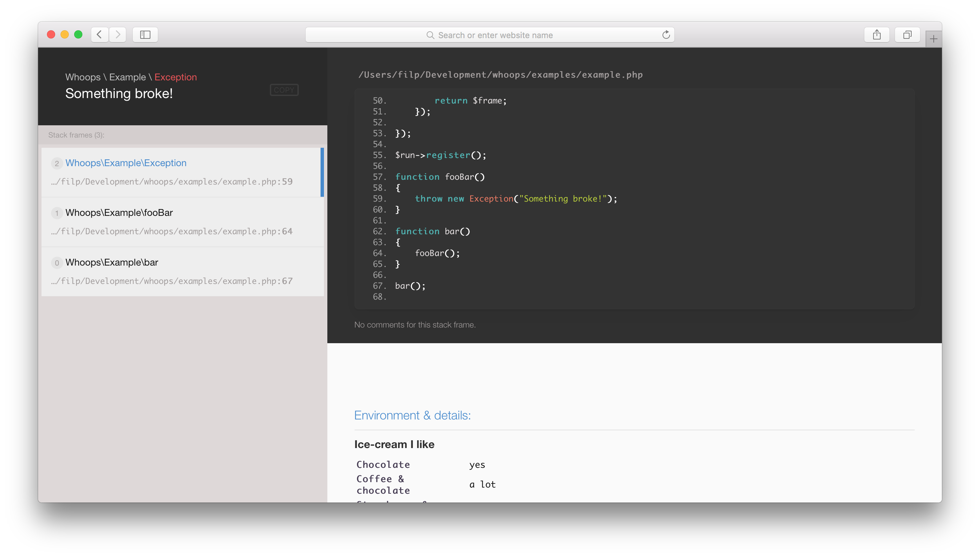Click the browser forward navigation arrow
The image size is (980, 557).
coord(118,34)
